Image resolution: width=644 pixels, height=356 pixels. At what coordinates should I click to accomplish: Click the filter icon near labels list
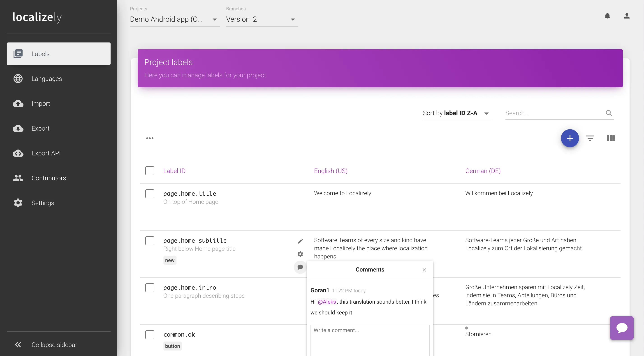591,138
